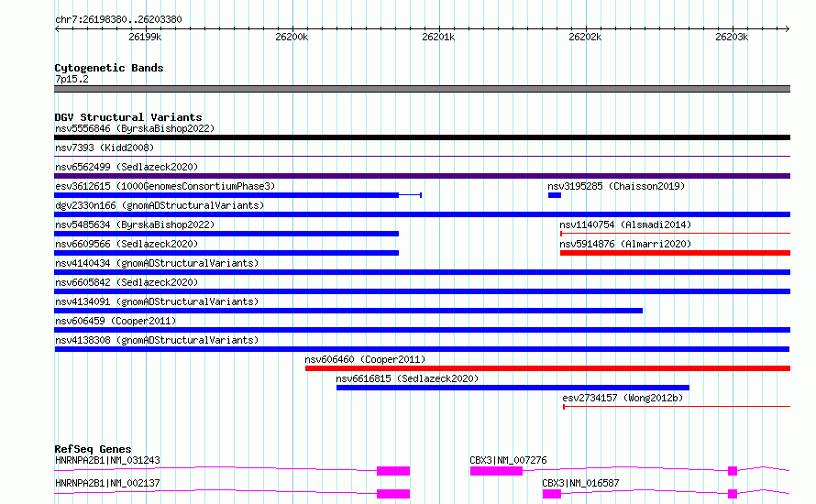
Task: Click the red nsv5914876 variant bar
Action: [675, 253]
